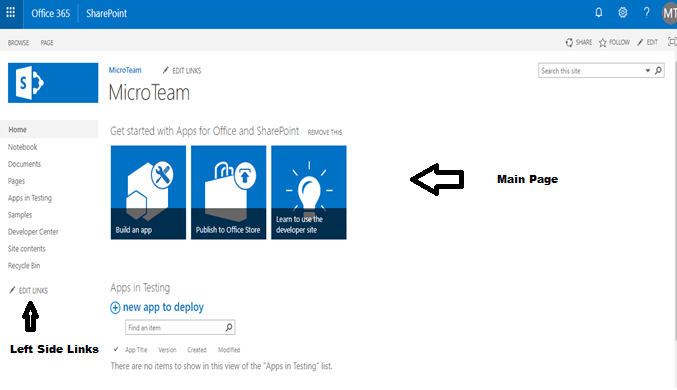677x390 pixels.
Task: Open the Build an app tile
Action: (148, 192)
